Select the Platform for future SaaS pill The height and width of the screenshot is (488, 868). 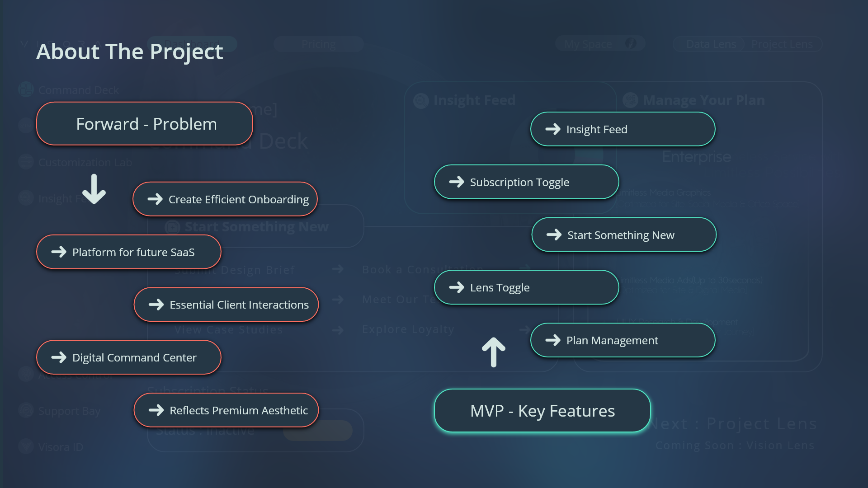pyautogui.click(x=129, y=252)
